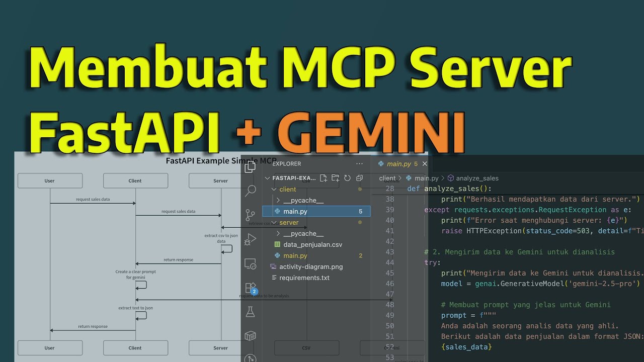Click New Folder icon in Explorer header
Screen dimensions: 644x362
coord(335,178)
